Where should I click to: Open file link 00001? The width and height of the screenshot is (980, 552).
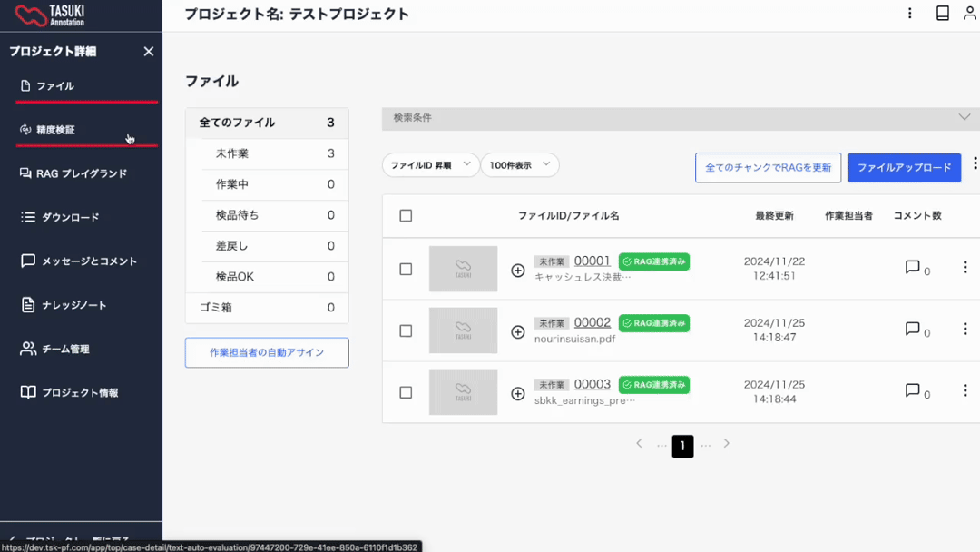(x=592, y=261)
